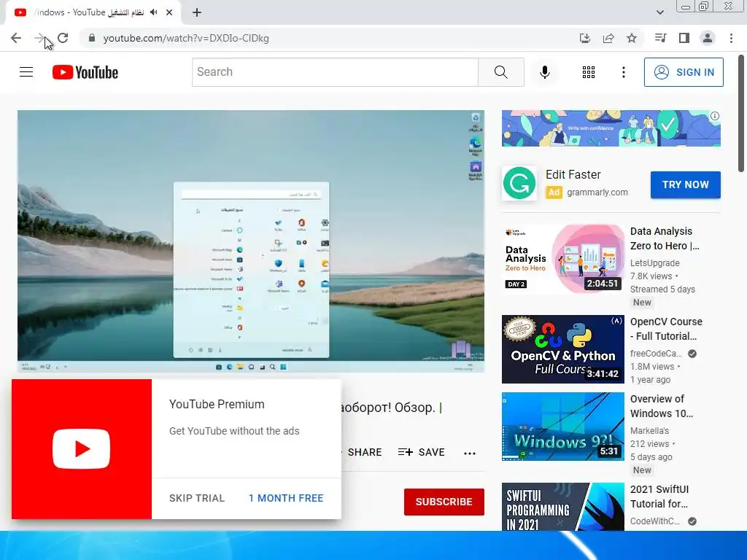Click into the YouTube search field
This screenshot has width=747, height=560.
click(x=336, y=72)
